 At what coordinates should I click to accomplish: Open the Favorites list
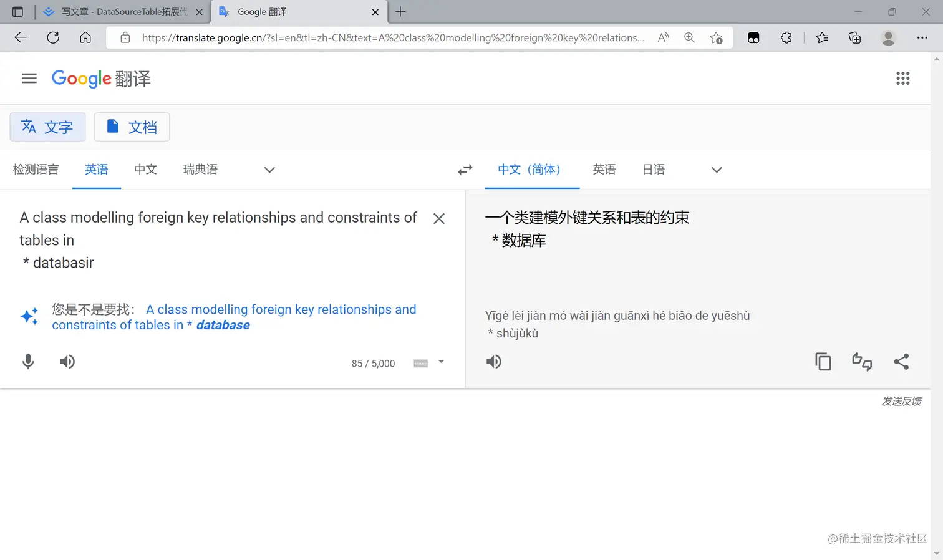click(x=822, y=37)
